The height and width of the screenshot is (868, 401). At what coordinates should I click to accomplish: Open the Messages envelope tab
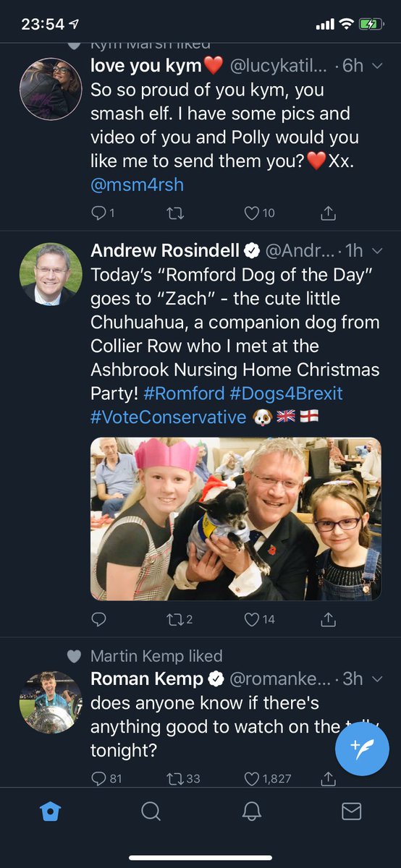point(351,812)
